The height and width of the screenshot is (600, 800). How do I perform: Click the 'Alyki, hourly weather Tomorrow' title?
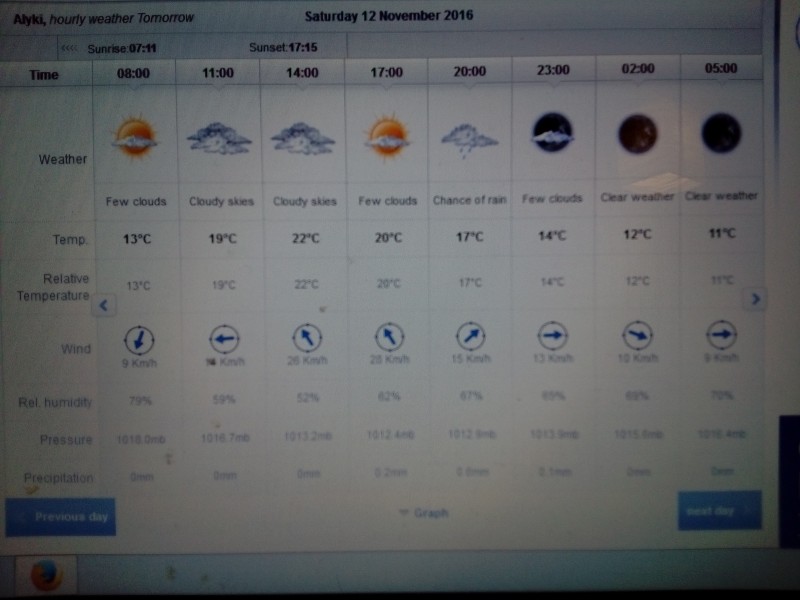click(x=104, y=19)
